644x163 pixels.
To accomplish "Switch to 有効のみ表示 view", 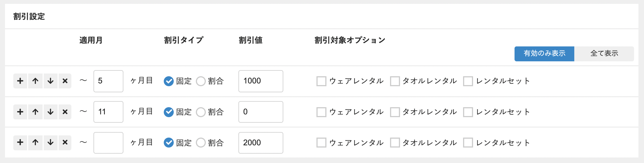I will point(544,54).
